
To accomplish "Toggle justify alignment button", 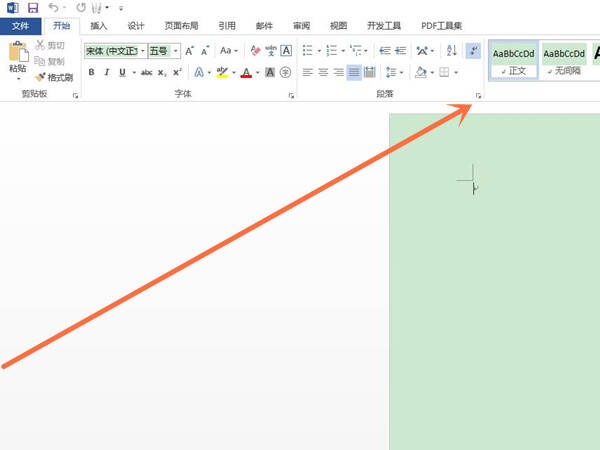I will point(354,72).
